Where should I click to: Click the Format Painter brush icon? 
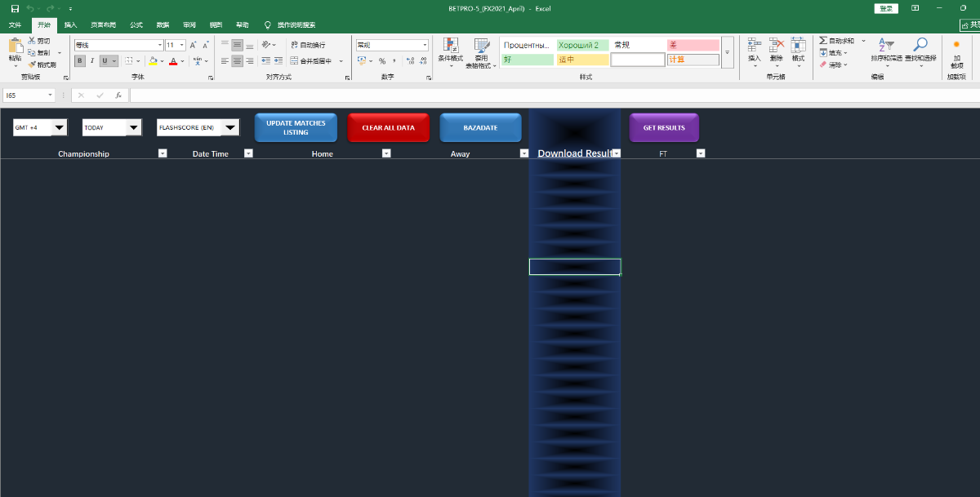[x=31, y=64]
